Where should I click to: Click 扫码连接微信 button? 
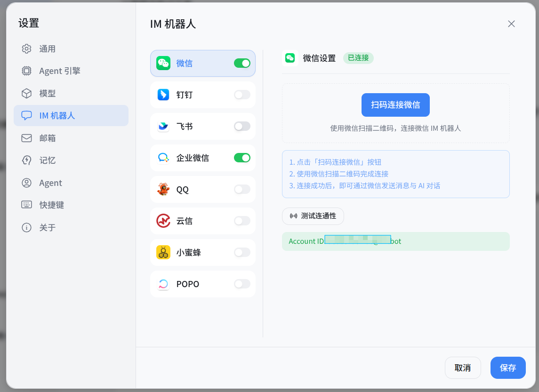coord(395,105)
